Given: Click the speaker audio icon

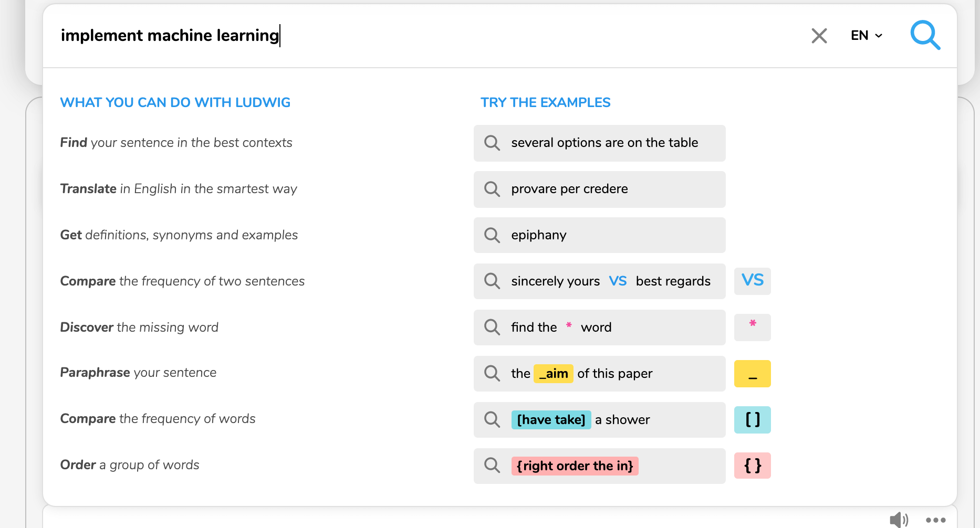Looking at the screenshot, I should [x=899, y=520].
